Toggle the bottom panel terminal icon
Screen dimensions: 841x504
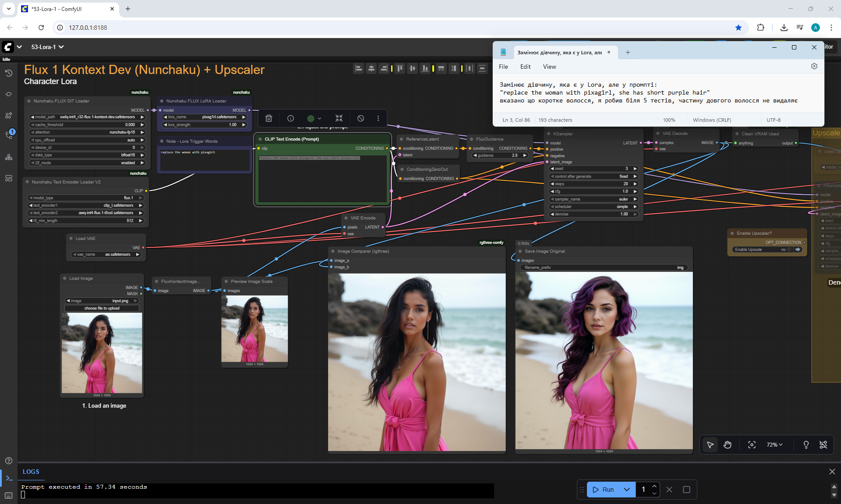9,478
